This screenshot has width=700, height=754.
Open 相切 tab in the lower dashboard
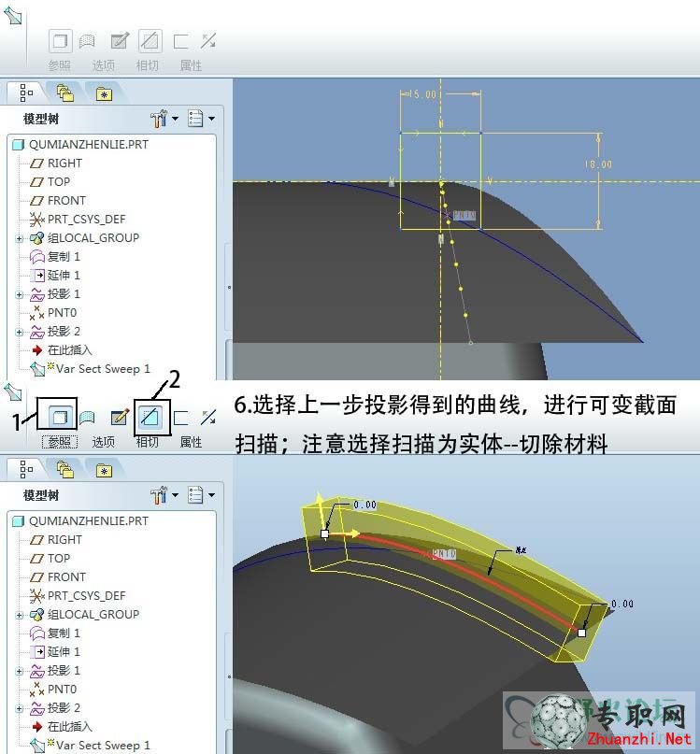[148, 441]
